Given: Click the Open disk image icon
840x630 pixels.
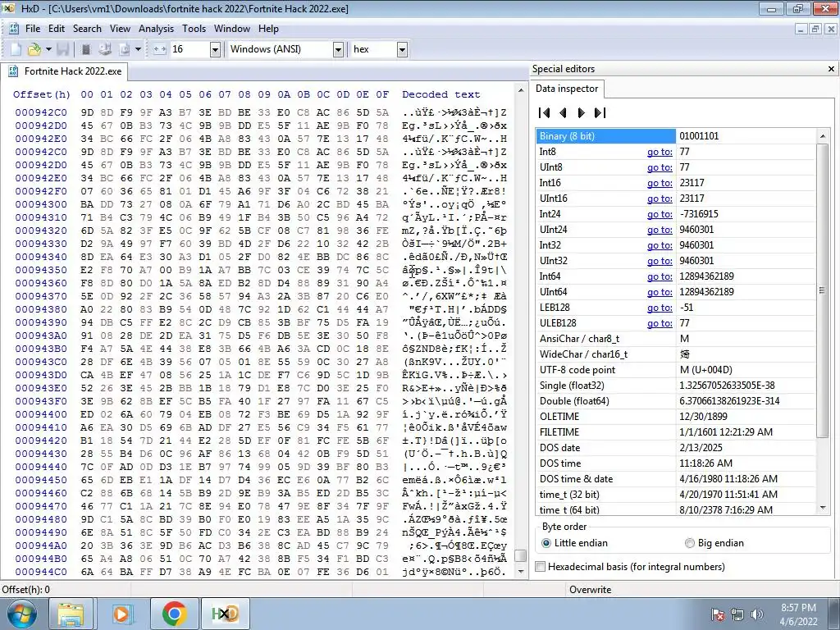Looking at the screenshot, I should [125, 49].
